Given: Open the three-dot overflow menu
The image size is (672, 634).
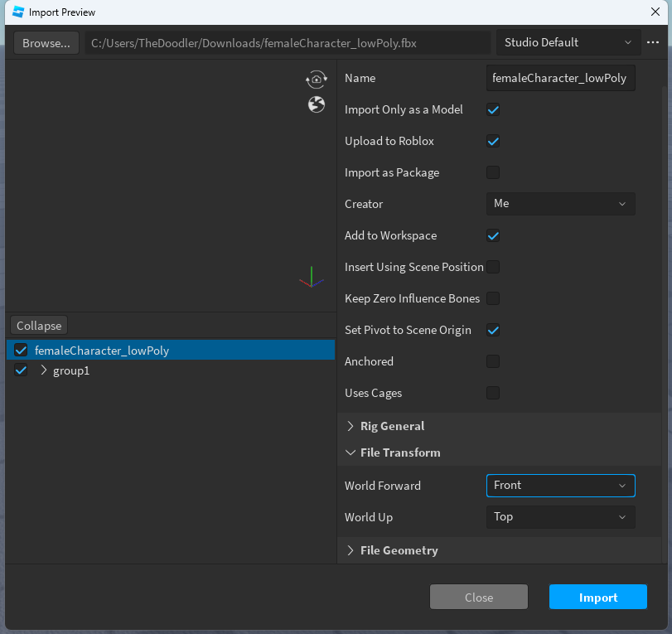Looking at the screenshot, I should (654, 42).
